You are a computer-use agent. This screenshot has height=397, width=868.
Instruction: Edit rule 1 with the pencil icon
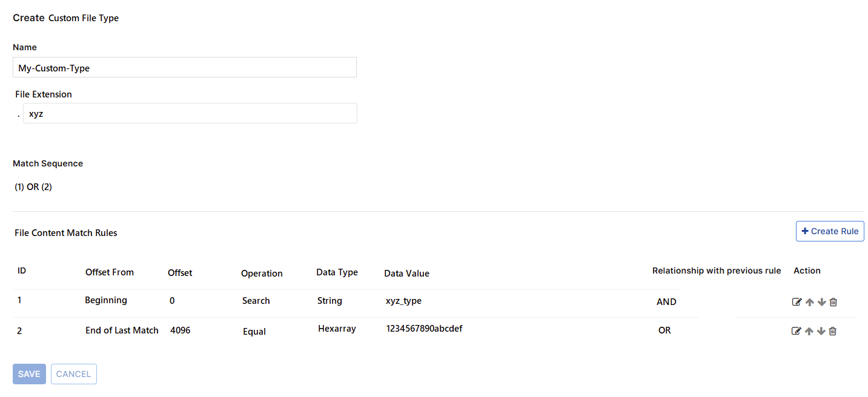click(797, 302)
